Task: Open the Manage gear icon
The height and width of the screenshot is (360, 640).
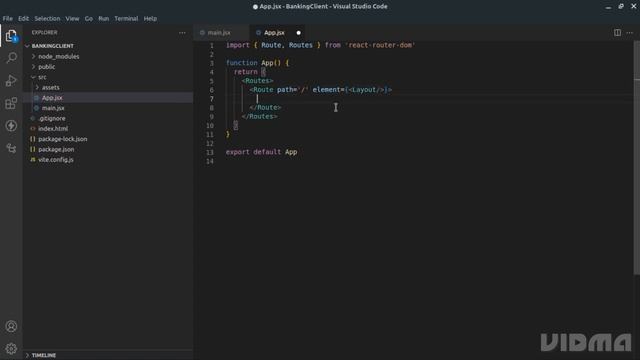Action: click(x=11, y=349)
